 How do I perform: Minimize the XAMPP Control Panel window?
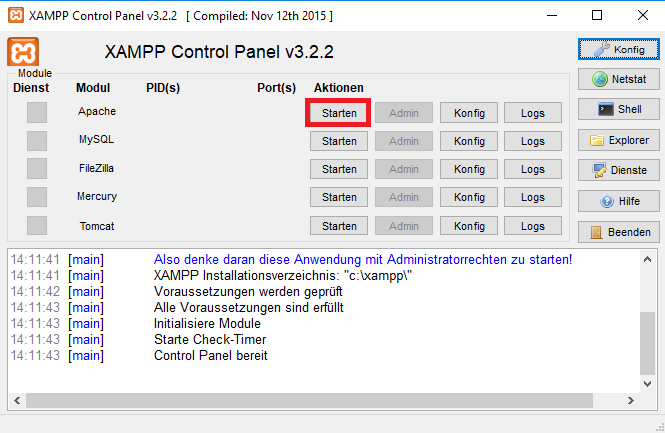click(552, 15)
